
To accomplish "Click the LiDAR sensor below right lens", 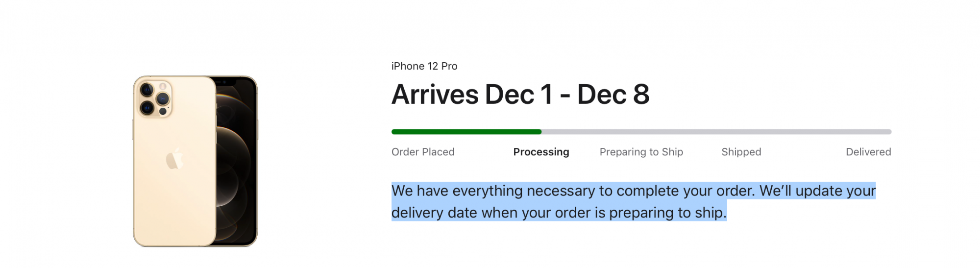I will coord(163,111).
